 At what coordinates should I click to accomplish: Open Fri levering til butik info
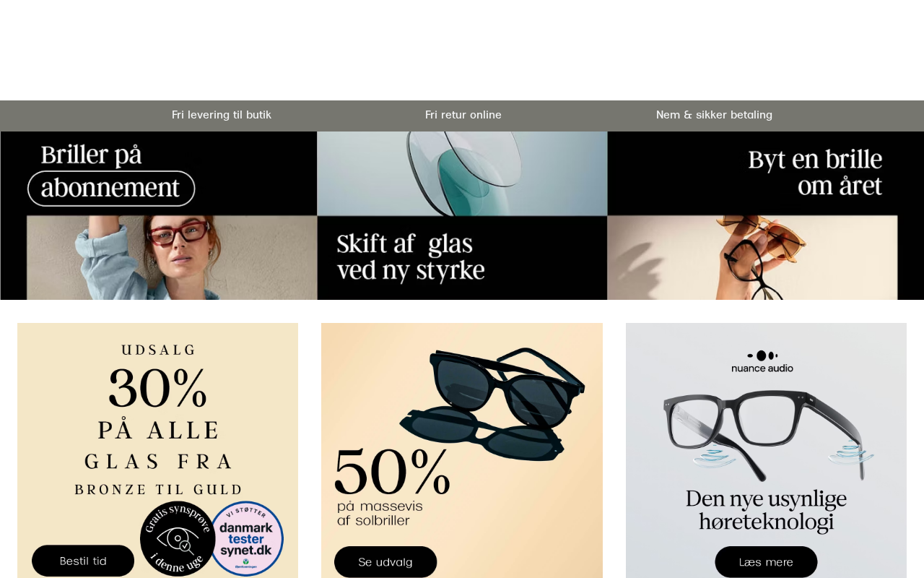(x=222, y=115)
